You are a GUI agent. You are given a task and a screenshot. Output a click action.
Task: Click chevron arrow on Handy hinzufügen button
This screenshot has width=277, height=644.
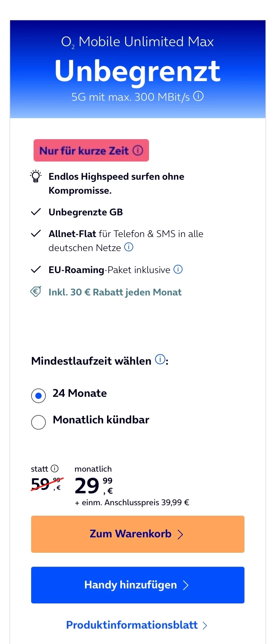[186, 585]
